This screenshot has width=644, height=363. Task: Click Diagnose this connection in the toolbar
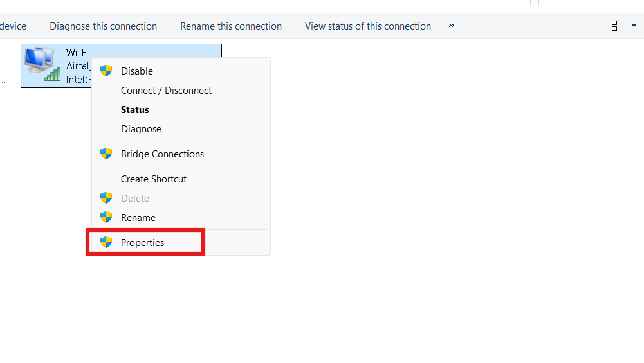pyautogui.click(x=103, y=26)
